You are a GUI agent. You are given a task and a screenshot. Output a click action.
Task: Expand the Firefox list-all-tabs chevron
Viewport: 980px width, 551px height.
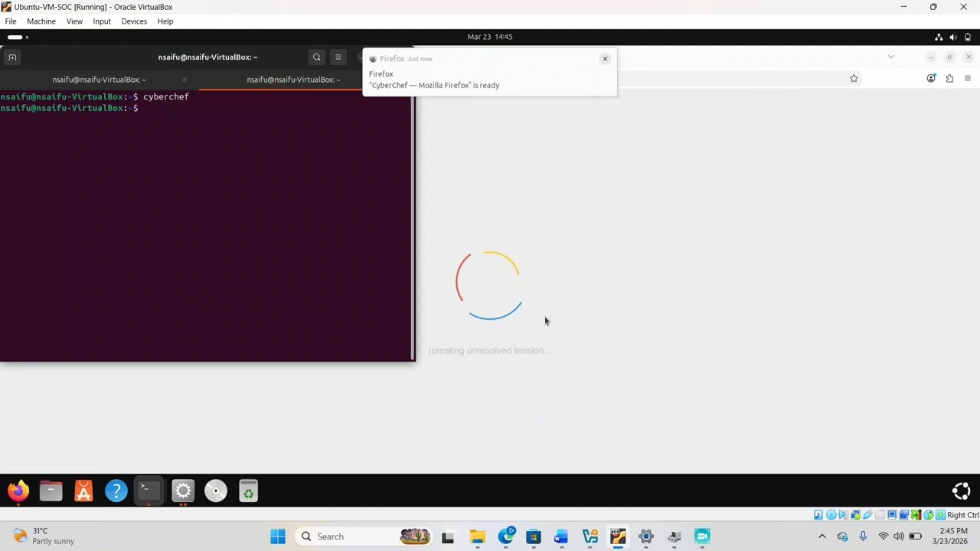pos(890,57)
